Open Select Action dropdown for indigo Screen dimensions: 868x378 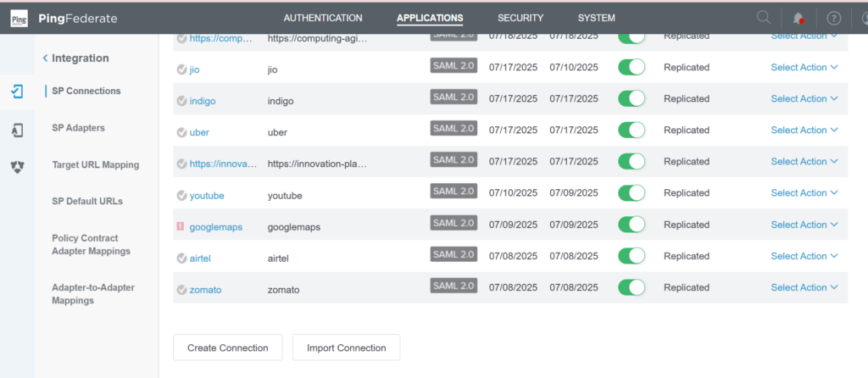pos(804,98)
